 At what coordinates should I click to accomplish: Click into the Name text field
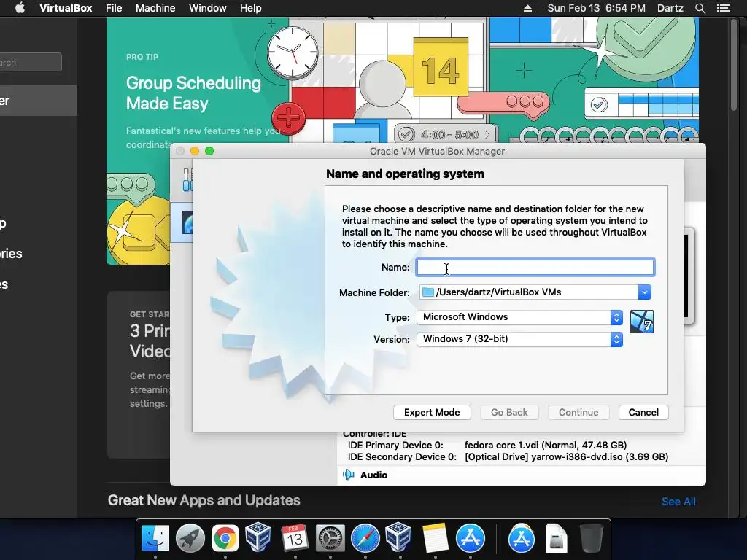pyautogui.click(x=535, y=267)
